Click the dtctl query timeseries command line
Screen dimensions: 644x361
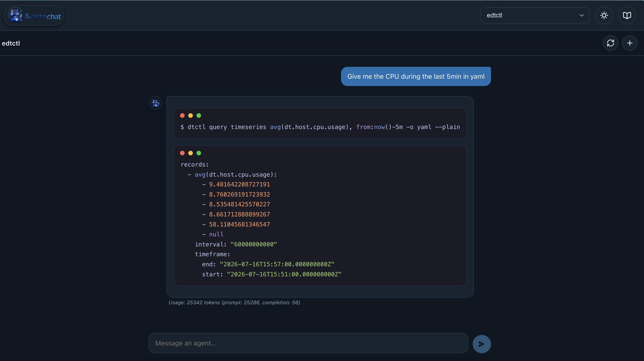click(x=320, y=127)
